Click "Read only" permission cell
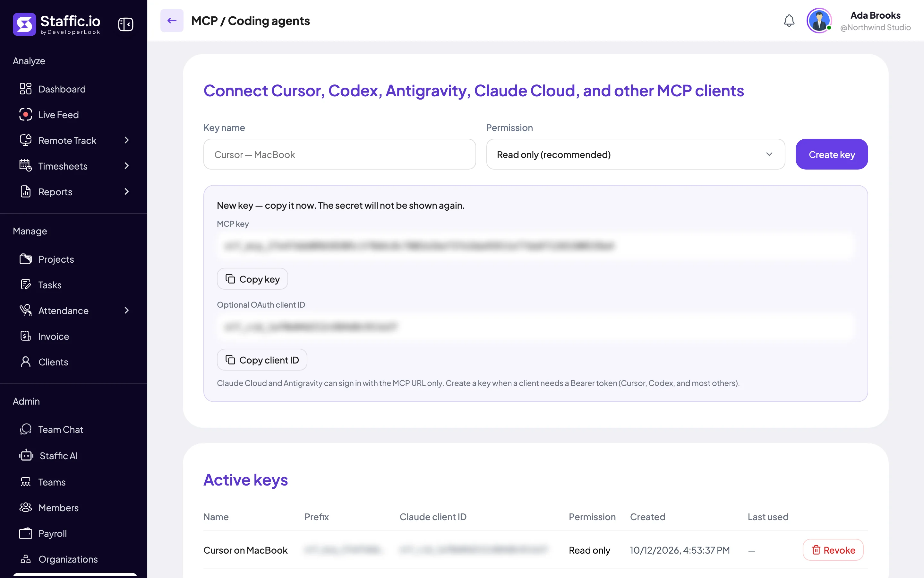The width and height of the screenshot is (924, 578). pyautogui.click(x=589, y=550)
